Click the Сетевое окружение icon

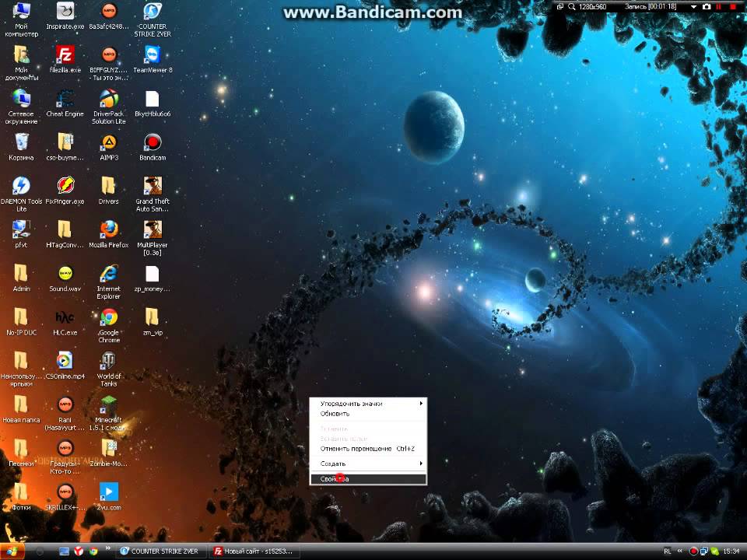22,107
